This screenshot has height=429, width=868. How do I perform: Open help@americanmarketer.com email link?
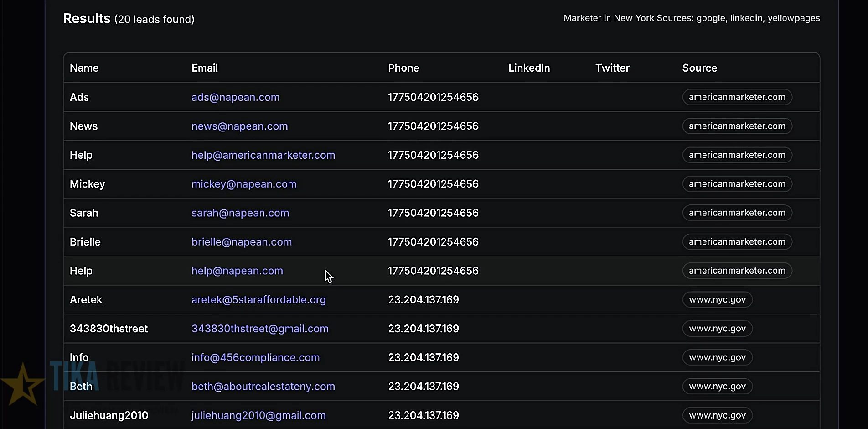tap(263, 155)
